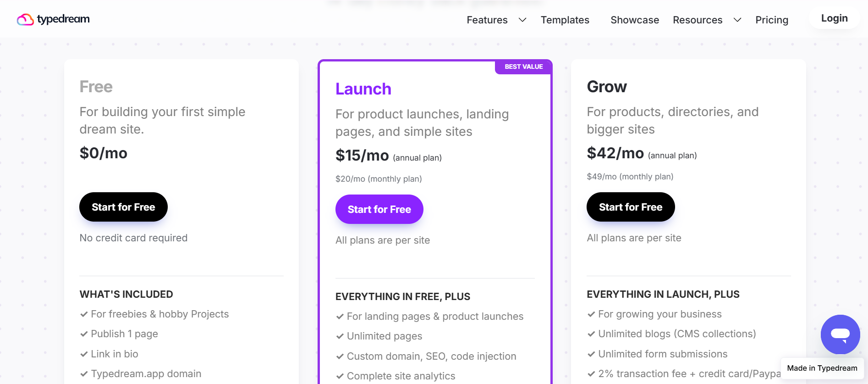Click the "Made in Typedream" badge
Screen dimensions: 868x384
pos(822,368)
